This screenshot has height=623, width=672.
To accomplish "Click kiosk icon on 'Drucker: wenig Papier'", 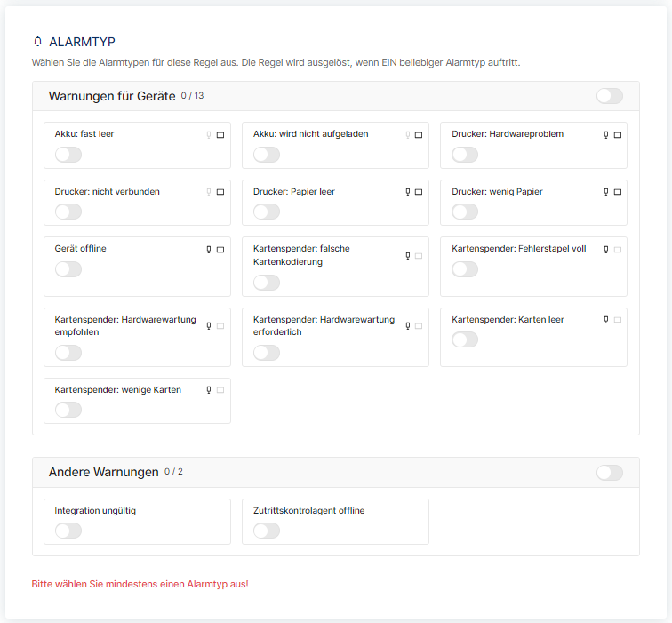I will 606,192.
